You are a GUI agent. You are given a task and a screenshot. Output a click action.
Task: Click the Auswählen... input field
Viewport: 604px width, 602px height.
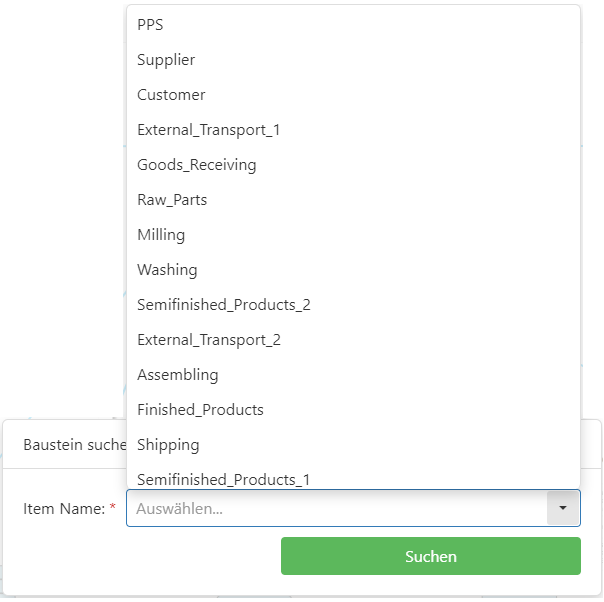tap(336, 508)
